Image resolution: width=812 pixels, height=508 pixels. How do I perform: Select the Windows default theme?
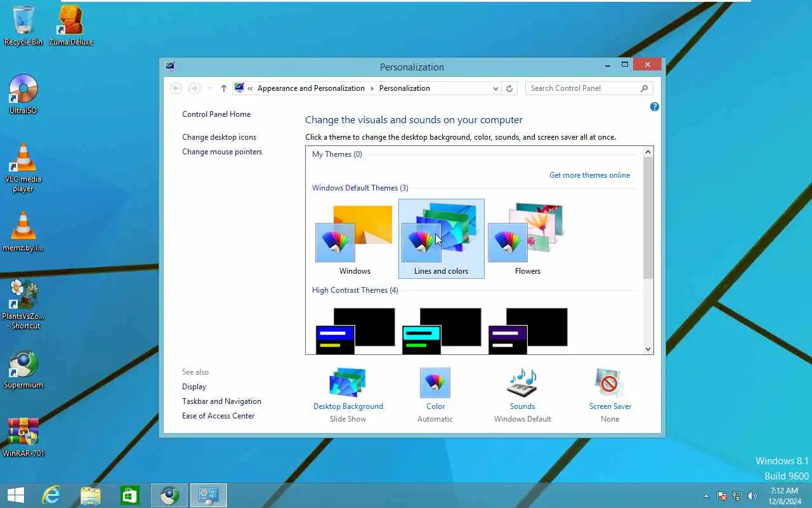coord(355,239)
